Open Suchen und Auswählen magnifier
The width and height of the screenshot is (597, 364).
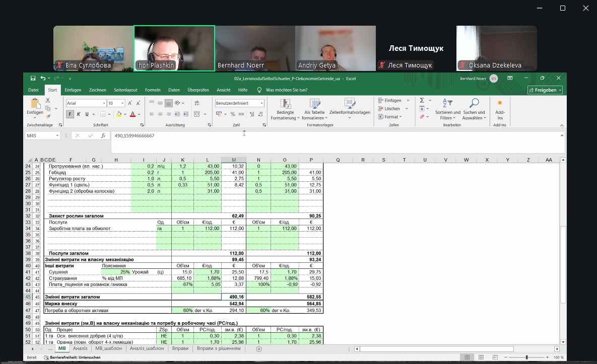(x=474, y=109)
